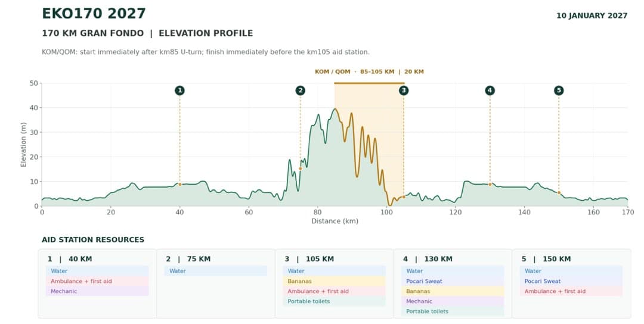Click the 3 | 105 KM card header

click(309, 259)
